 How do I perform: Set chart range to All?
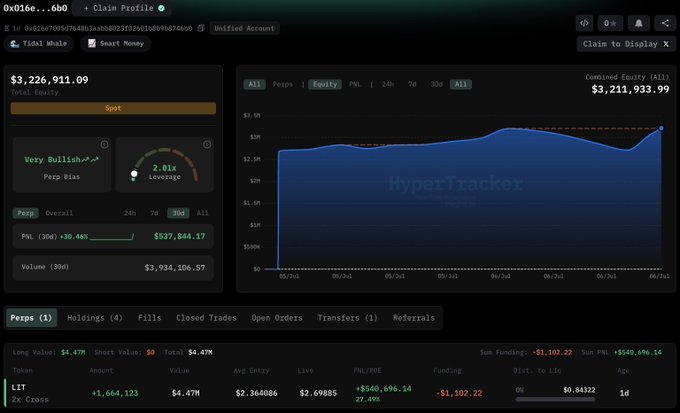461,84
